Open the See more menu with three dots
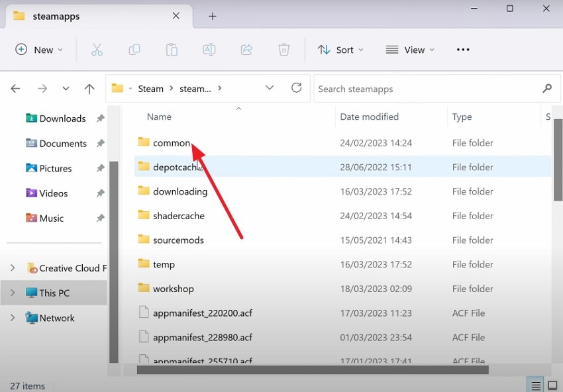The image size is (563, 392). pyautogui.click(x=463, y=49)
